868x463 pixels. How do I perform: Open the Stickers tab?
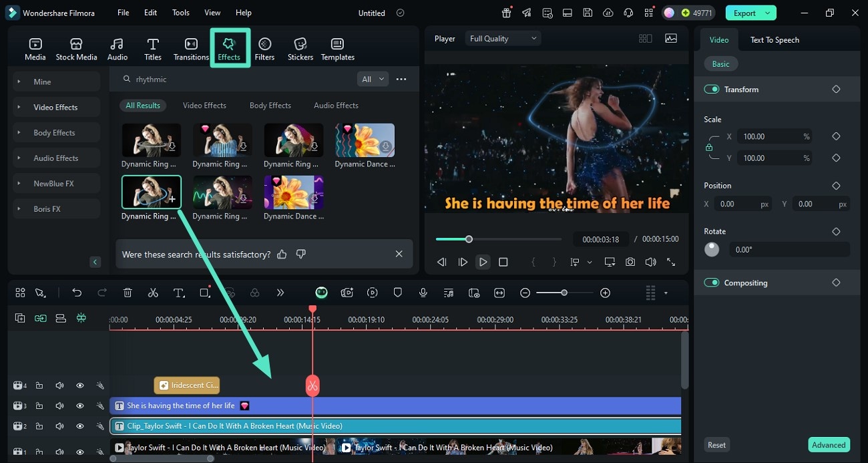[x=300, y=49]
